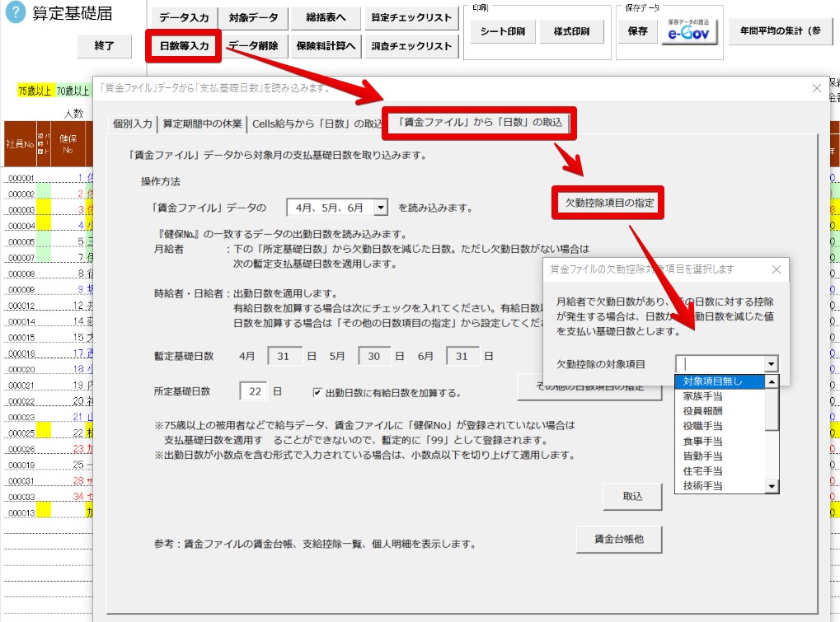Select 食事手当 in the list
The height and width of the screenshot is (622, 840).
720,441
